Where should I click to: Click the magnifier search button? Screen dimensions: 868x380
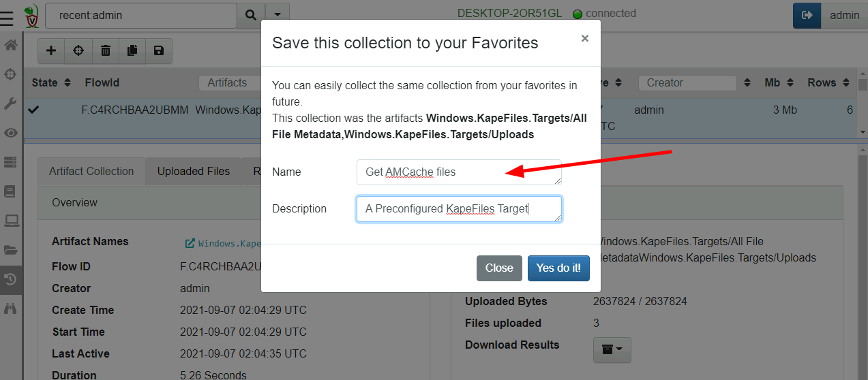click(x=250, y=15)
